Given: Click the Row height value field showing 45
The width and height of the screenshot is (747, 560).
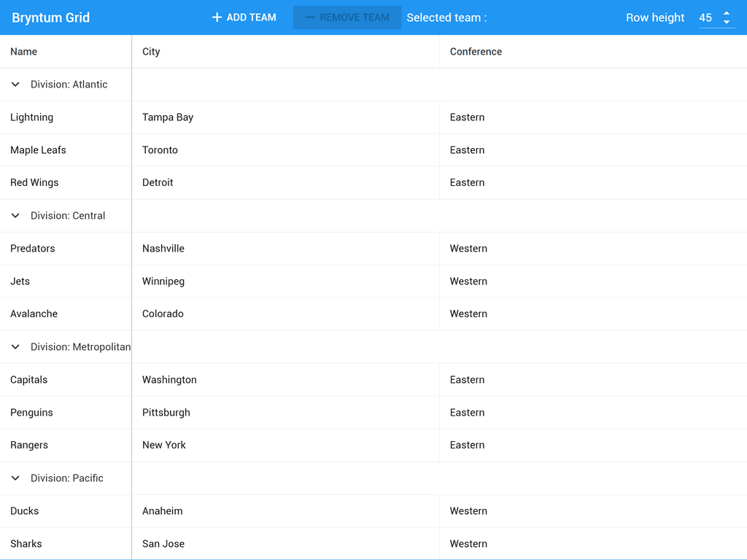Looking at the screenshot, I should click(x=705, y=17).
